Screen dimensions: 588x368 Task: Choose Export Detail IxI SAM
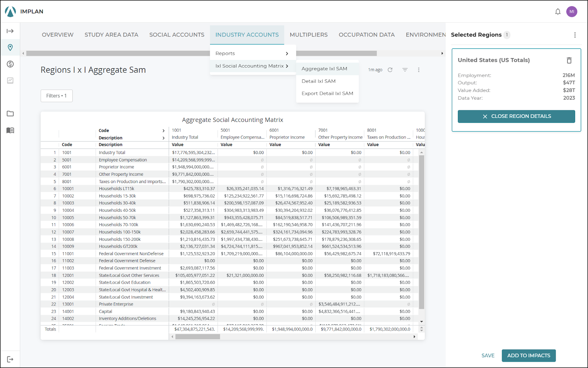click(327, 94)
